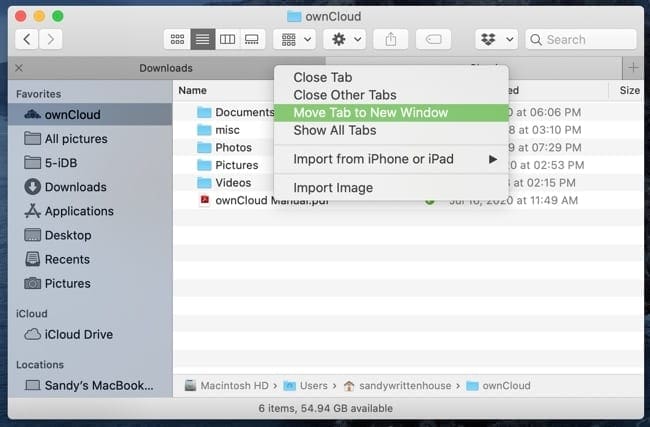Click Macintosh HD in the path bar
650x427 pixels.
point(227,386)
